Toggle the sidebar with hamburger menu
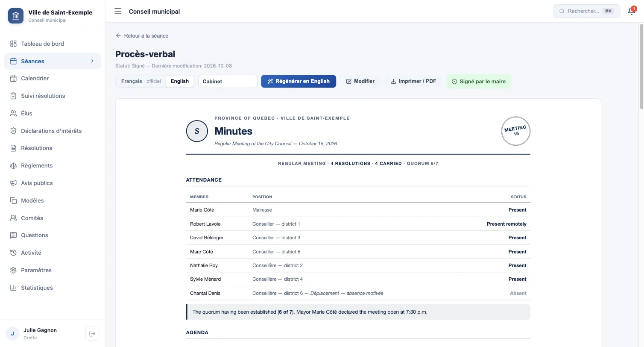644x347 pixels. coord(118,12)
